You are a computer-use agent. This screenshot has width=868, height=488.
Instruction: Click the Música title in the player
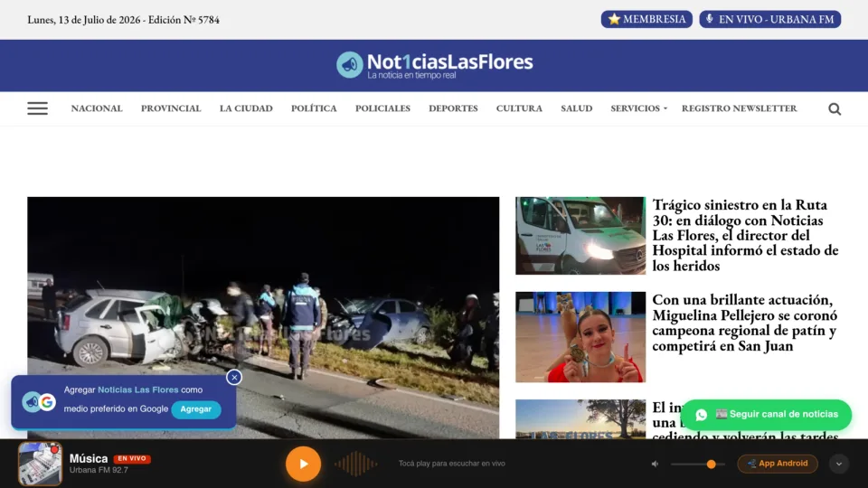89,459
